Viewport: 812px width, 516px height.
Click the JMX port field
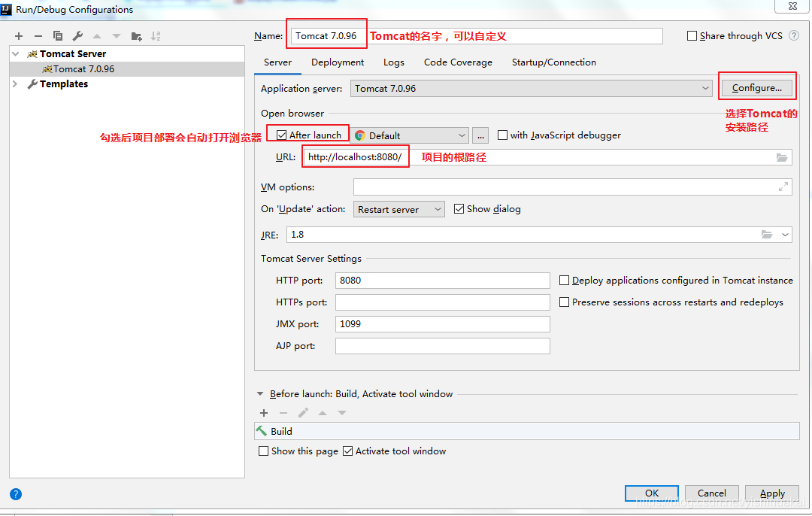[x=442, y=323]
